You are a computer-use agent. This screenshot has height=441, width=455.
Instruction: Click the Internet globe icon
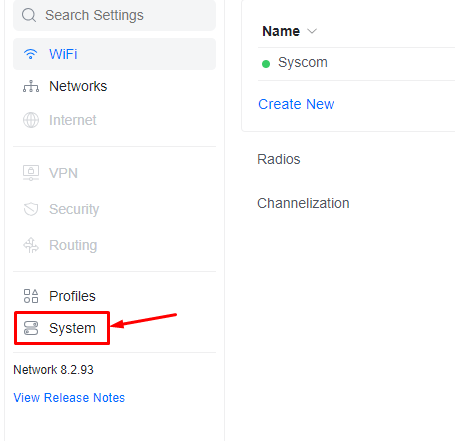tap(31, 120)
